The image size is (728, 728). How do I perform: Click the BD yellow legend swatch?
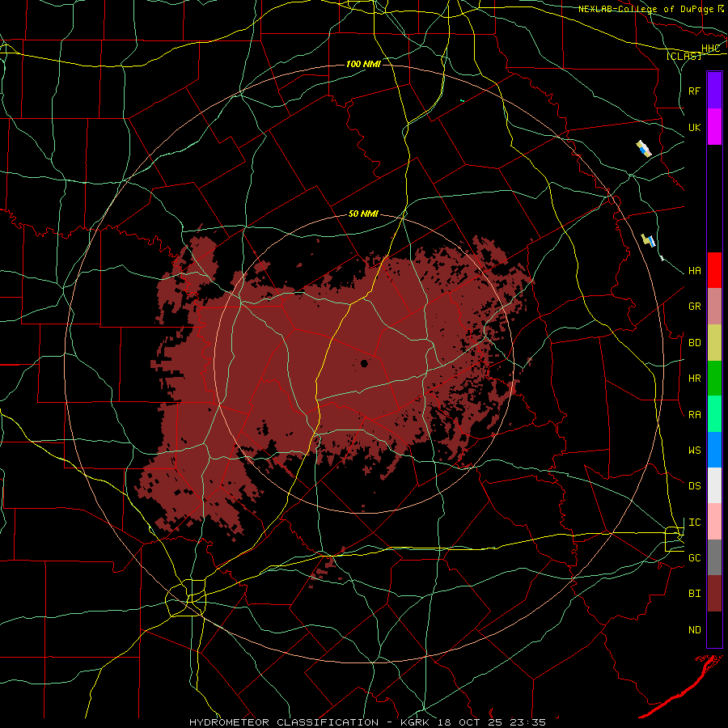pos(714,343)
